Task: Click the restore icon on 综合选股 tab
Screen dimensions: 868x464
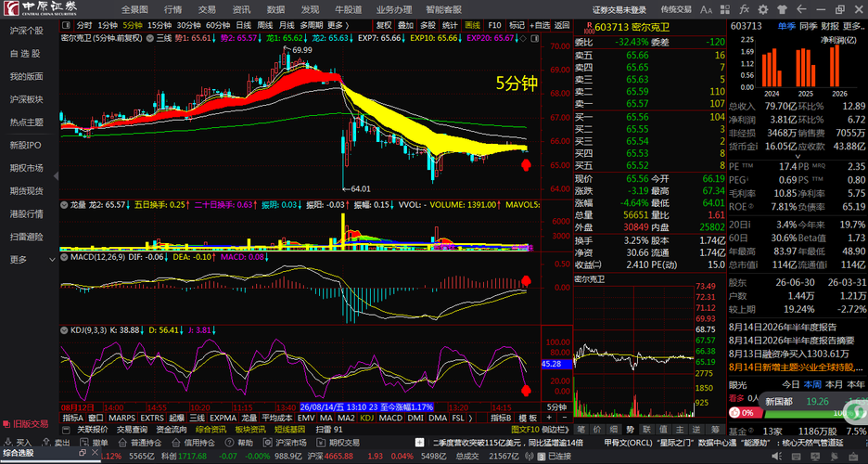Action: pos(82,453)
